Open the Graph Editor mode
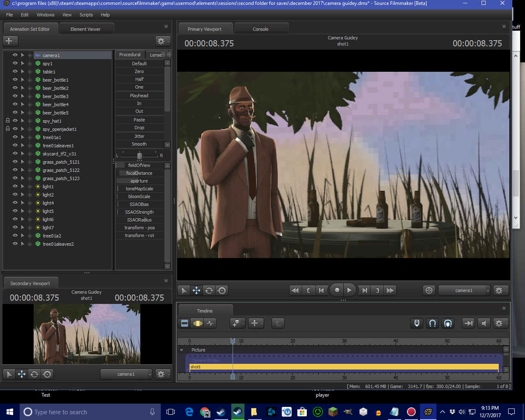This screenshot has height=420, width=525. point(210,323)
